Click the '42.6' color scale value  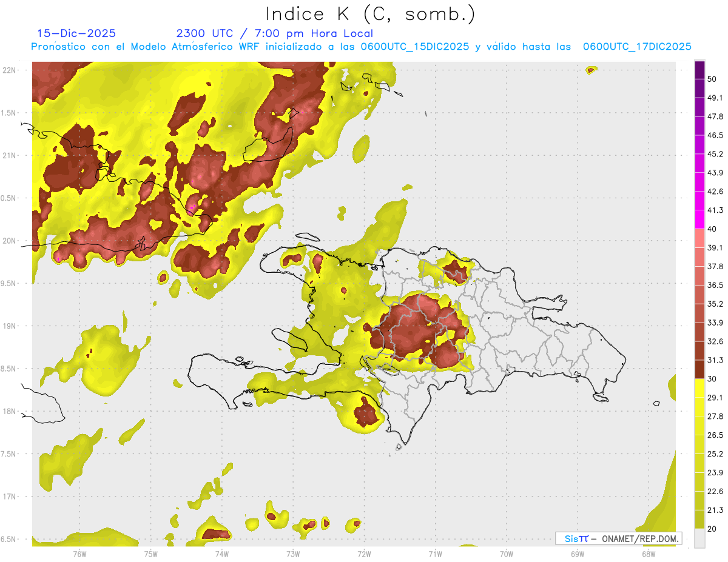(x=716, y=192)
